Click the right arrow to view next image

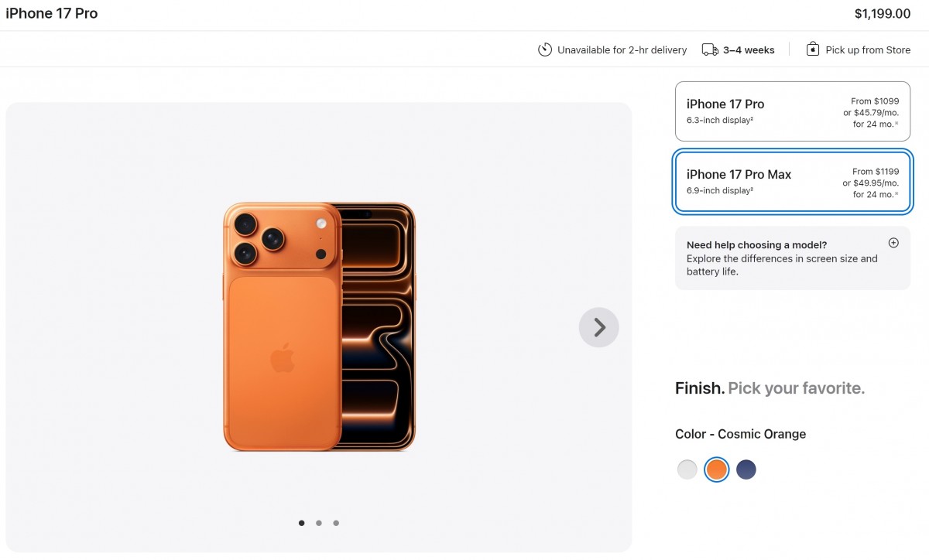598,327
